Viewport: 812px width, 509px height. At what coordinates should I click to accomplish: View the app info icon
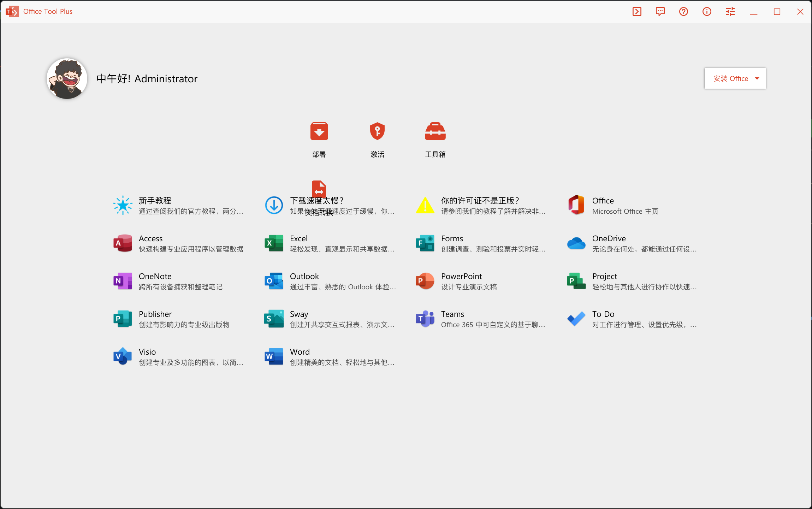tap(707, 11)
